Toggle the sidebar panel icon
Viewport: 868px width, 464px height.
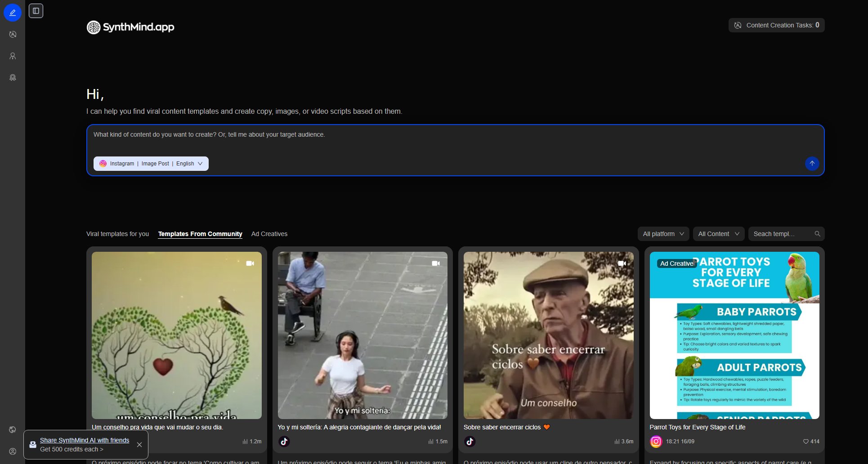pyautogui.click(x=36, y=11)
